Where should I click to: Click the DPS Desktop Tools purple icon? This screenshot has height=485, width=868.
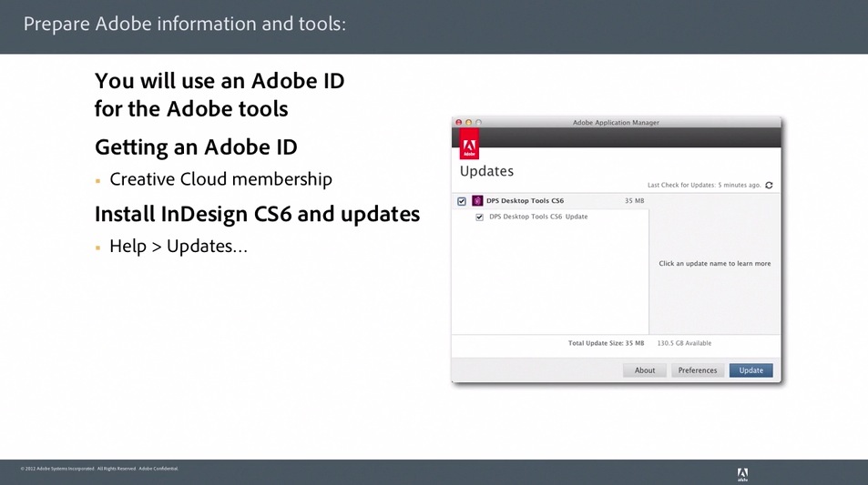click(x=477, y=201)
